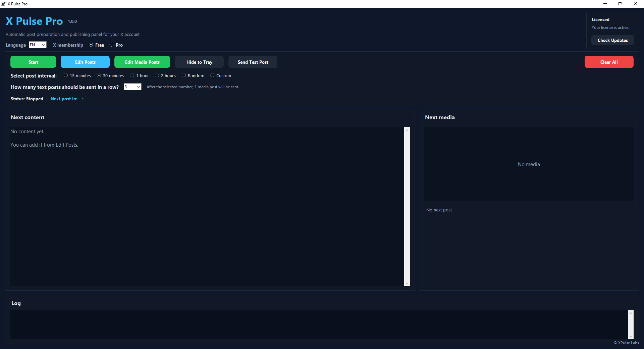Click the version number 1.0.0

[72, 21]
